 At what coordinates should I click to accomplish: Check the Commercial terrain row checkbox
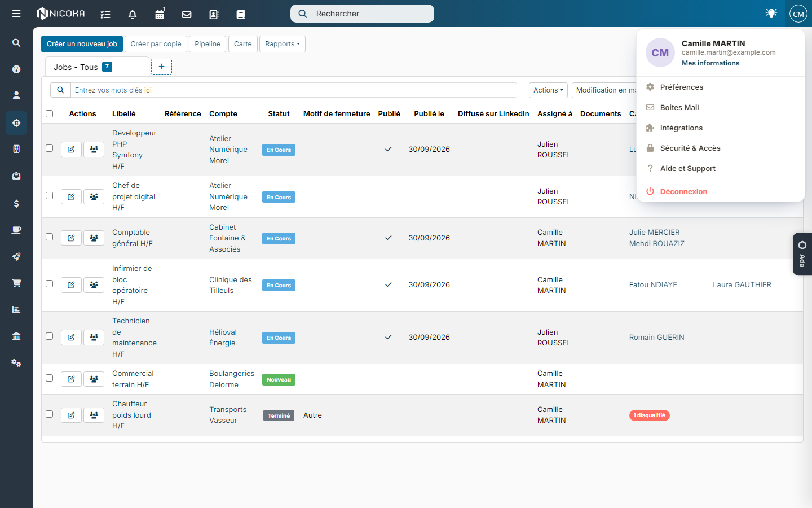click(x=50, y=378)
